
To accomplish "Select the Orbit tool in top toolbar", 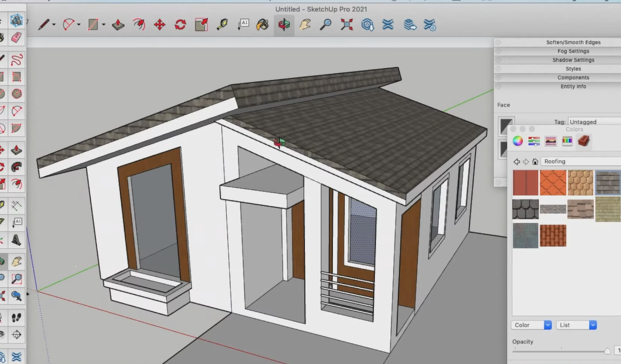I will (284, 24).
